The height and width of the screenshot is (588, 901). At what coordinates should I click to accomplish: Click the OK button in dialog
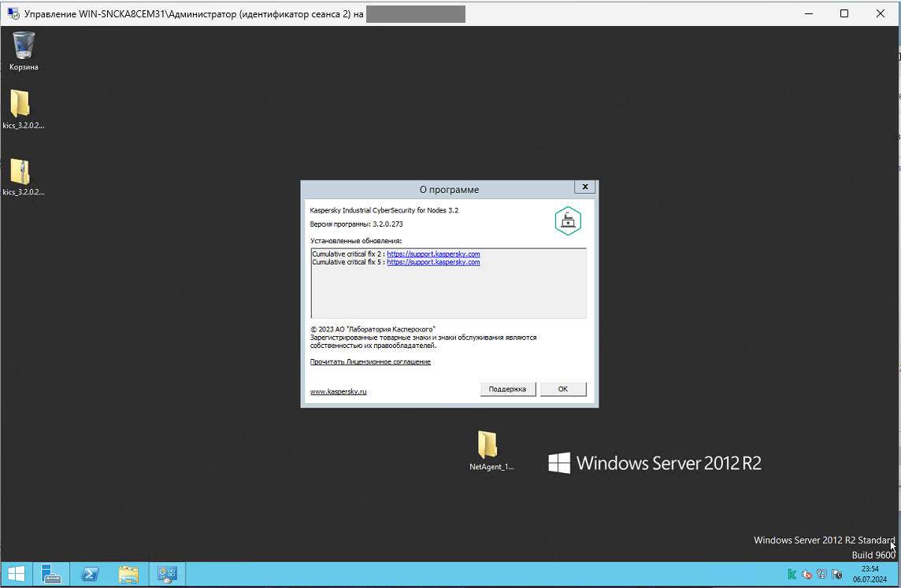[563, 390]
